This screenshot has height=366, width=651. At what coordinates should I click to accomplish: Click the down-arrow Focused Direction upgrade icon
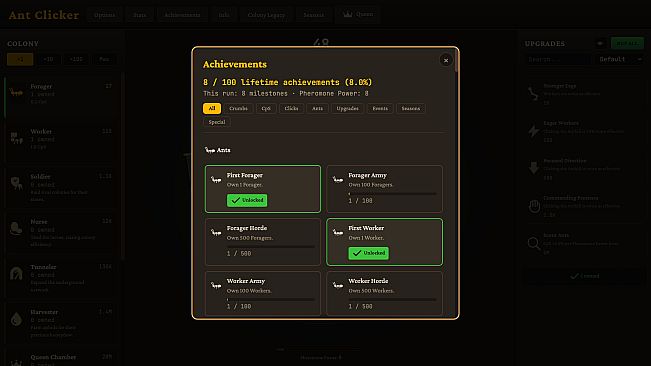tap(534, 168)
